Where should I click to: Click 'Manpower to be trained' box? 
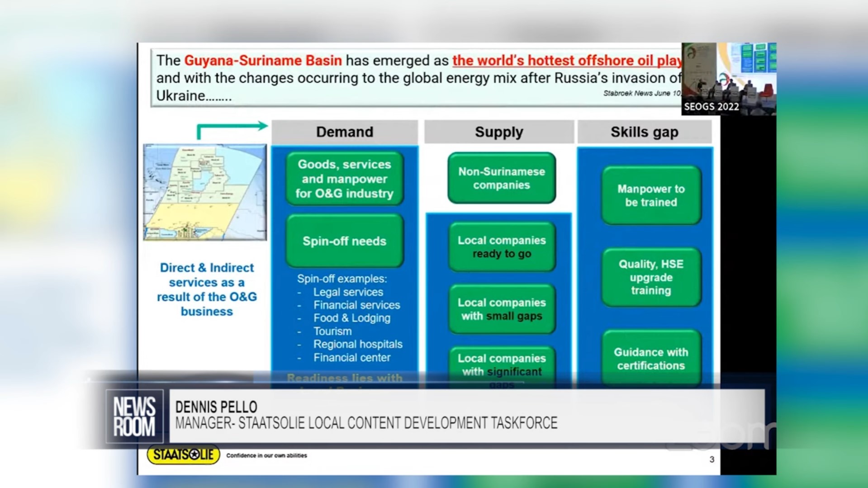(651, 195)
